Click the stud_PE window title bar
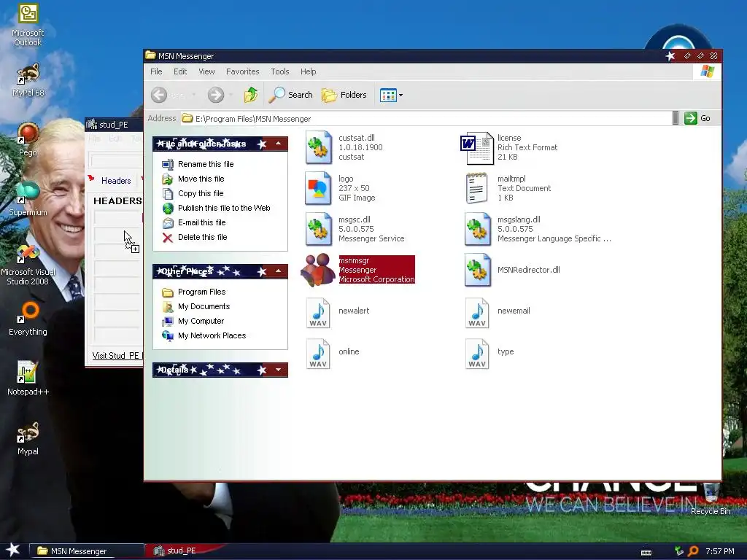This screenshot has height=560, width=747. coord(114,125)
